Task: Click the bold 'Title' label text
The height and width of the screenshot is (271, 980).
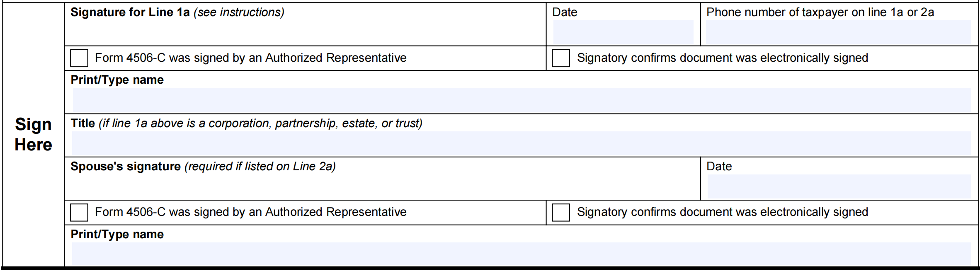Action: point(83,123)
